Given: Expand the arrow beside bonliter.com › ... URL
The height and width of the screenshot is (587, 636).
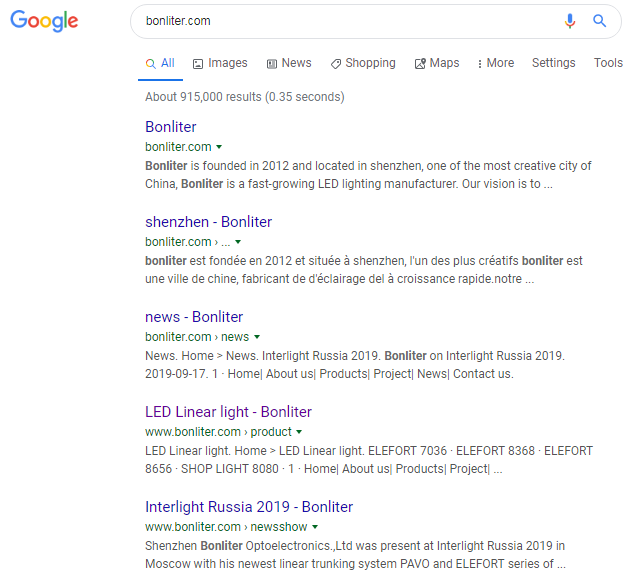Looking at the screenshot, I should tap(238, 242).
